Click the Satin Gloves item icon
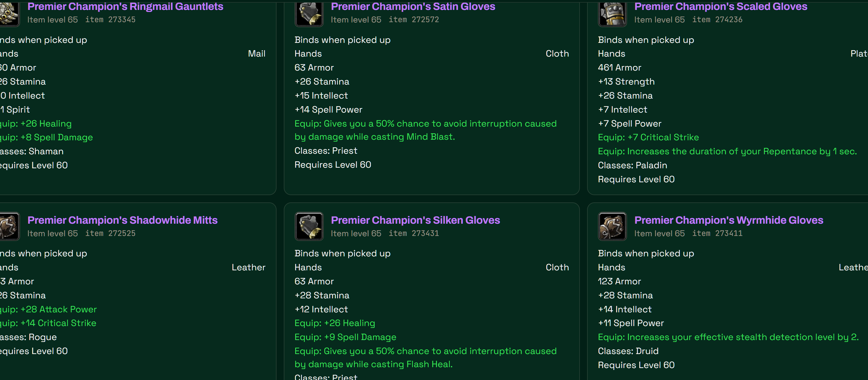Viewport: 868px width, 380px height. tap(309, 13)
